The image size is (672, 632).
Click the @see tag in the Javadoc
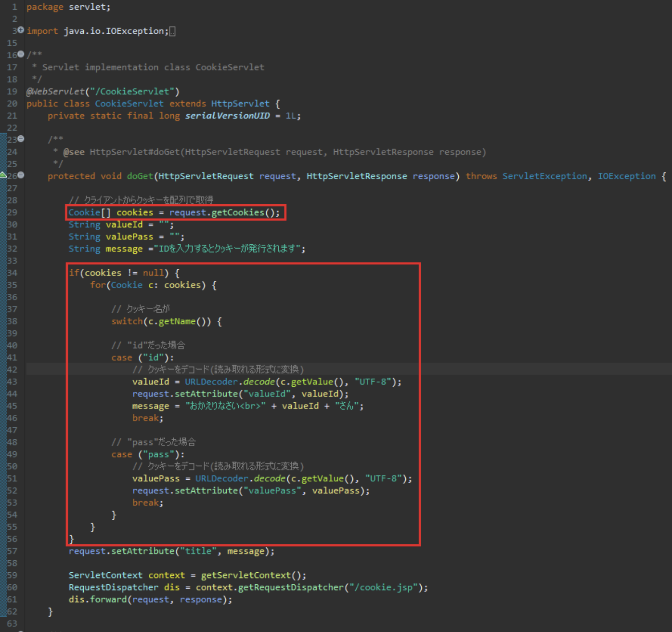click(74, 152)
